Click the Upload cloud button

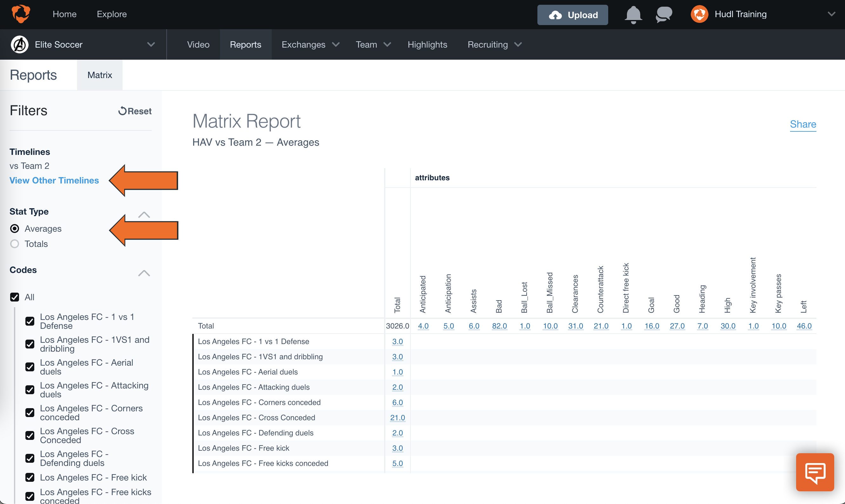coord(572,15)
